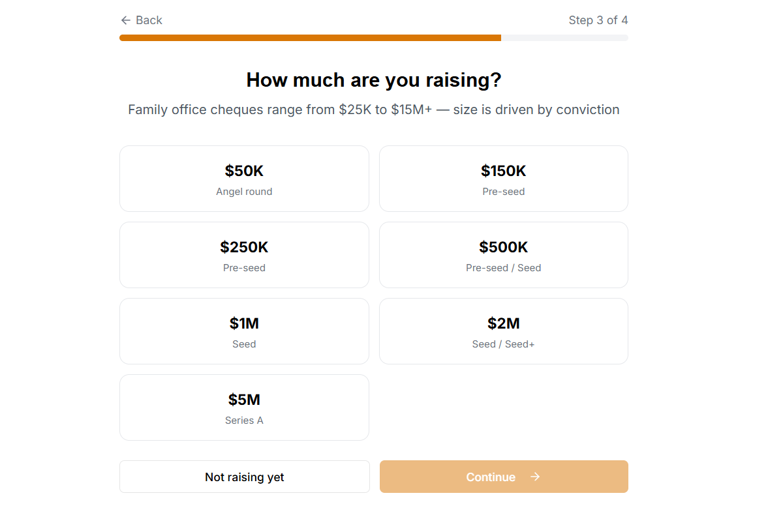Screen dimensions: 768x532
Task: Click the 'How much are you raising?' heading
Action: (x=374, y=80)
